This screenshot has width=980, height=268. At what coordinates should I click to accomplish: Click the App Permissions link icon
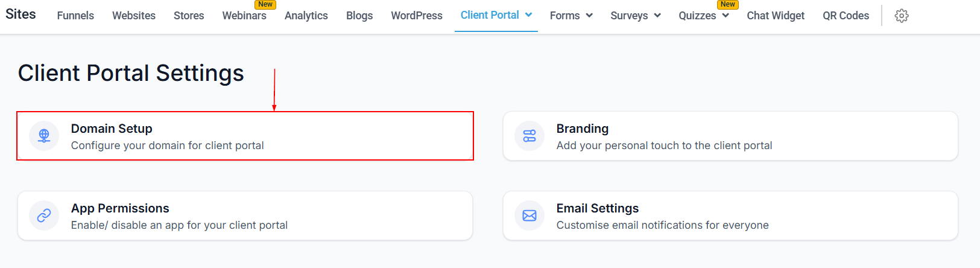(x=44, y=215)
